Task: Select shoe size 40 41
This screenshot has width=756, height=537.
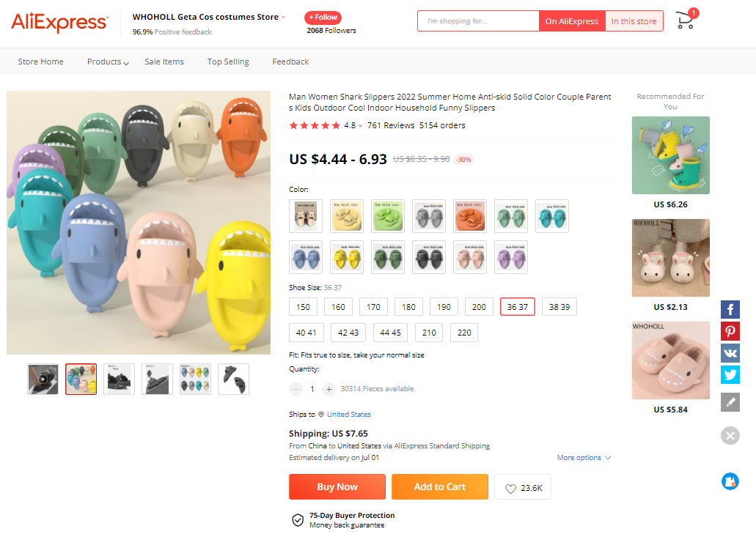Action: coord(306,332)
